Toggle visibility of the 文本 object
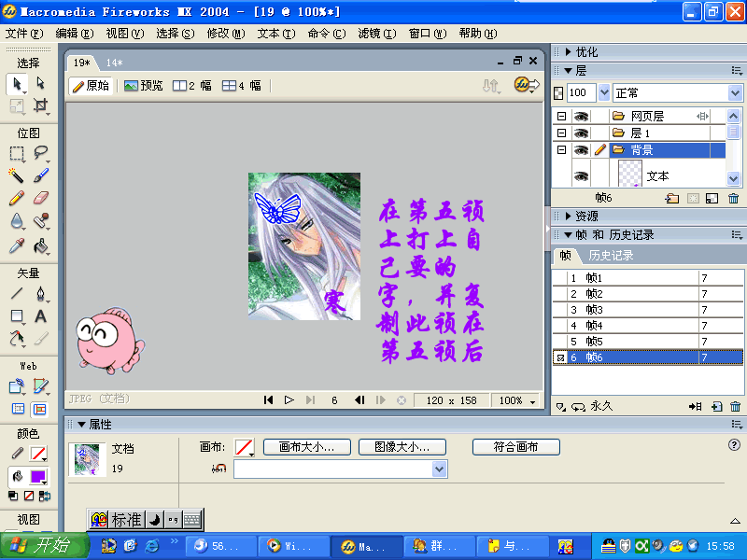Screen dimensions: 747x560 pos(581,176)
